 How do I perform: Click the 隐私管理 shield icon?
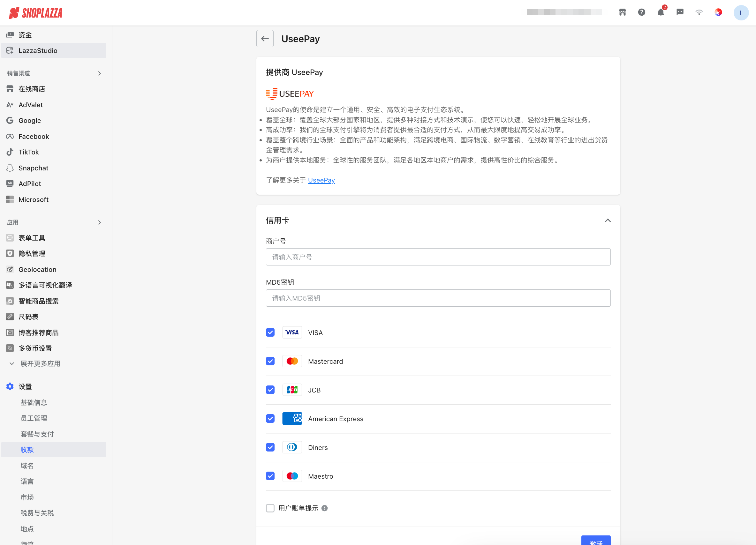coord(10,253)
